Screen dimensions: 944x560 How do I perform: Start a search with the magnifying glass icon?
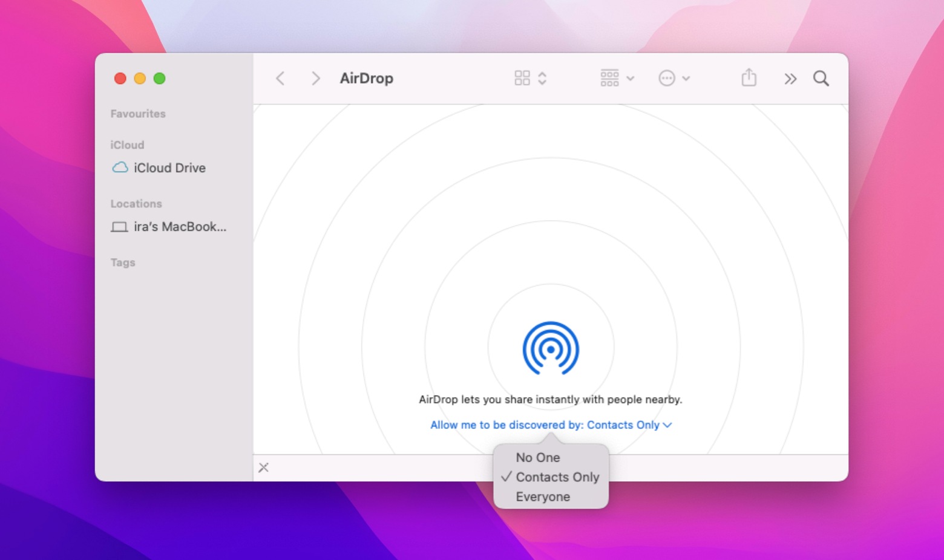click(821, 78)
